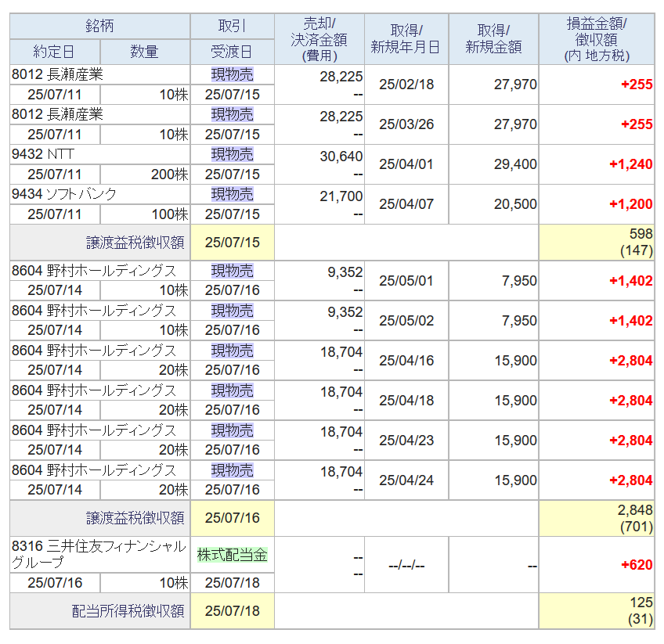The image size is (664, 644).
Task: Click the 株式配当金 transaction label
Action: tap(232, 555)
